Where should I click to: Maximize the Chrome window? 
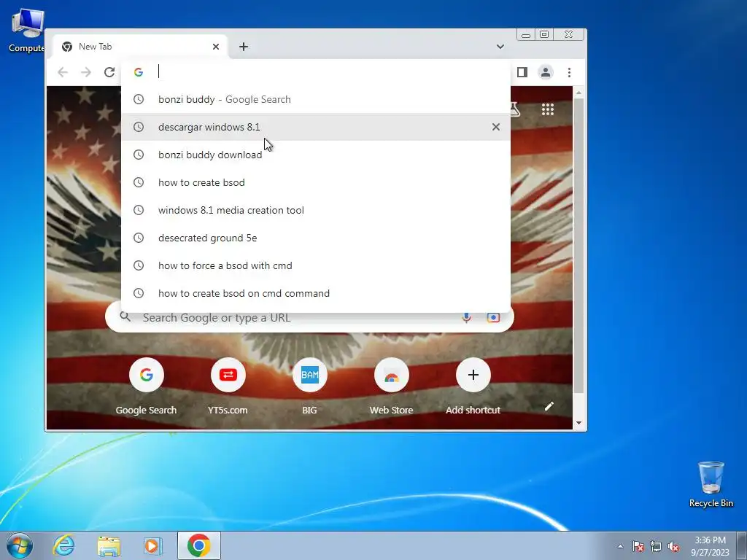544,35
